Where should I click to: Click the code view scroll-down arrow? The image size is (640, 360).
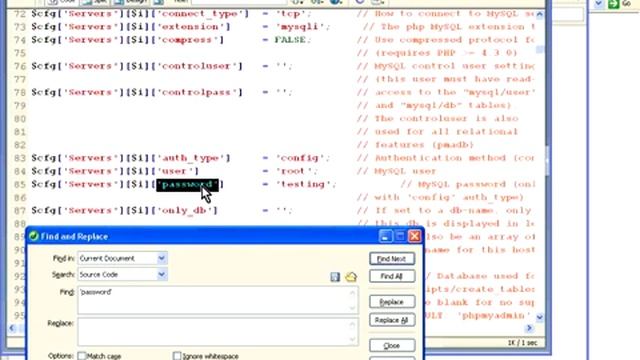[x=540, y=317]
